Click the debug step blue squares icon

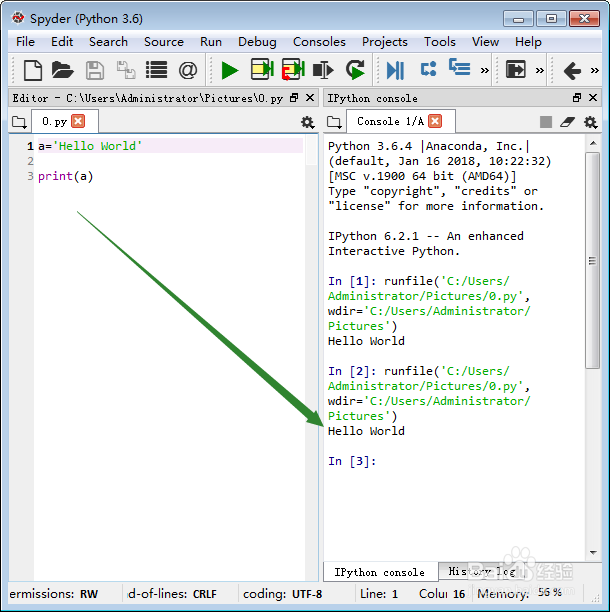(428, 69)
